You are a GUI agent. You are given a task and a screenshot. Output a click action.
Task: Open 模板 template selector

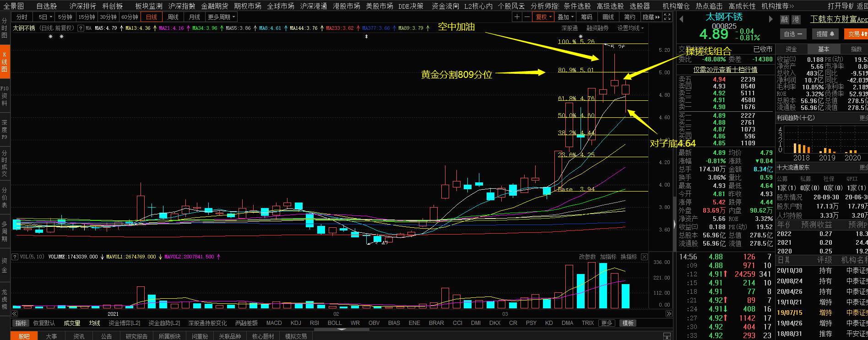pyautogui.click(x=628, y=323)
